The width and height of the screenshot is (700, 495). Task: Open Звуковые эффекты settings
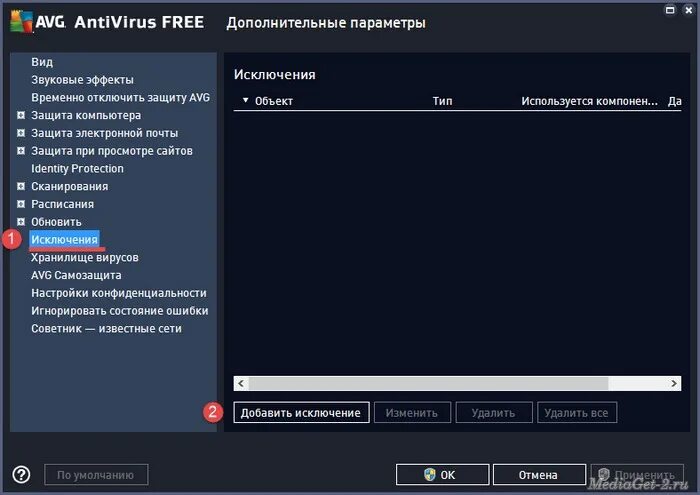(x=82, y=80)
